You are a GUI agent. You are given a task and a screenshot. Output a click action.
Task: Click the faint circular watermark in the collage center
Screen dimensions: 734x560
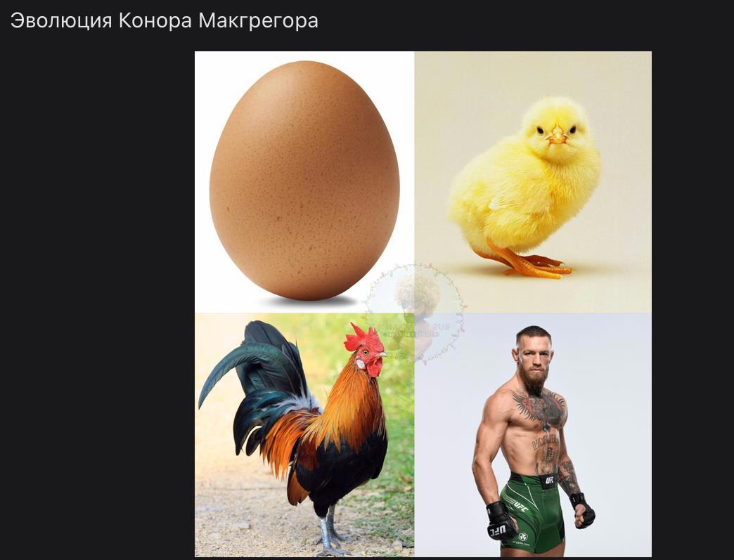414,313
